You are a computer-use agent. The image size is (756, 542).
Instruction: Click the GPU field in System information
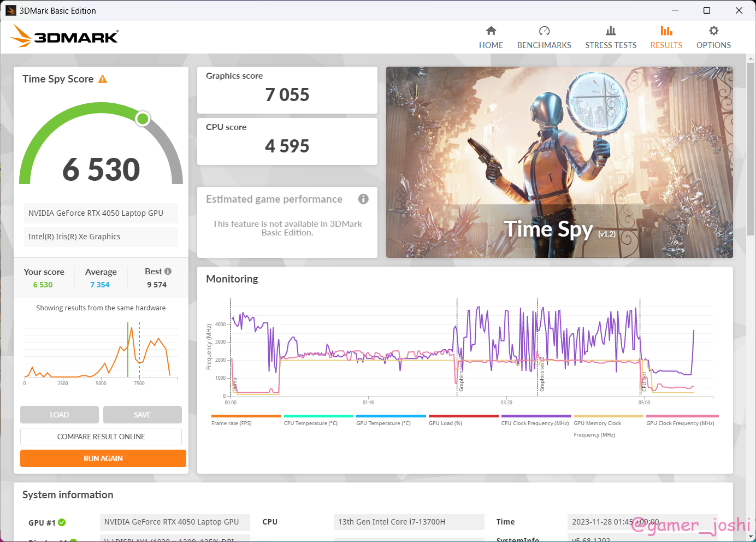175,522
